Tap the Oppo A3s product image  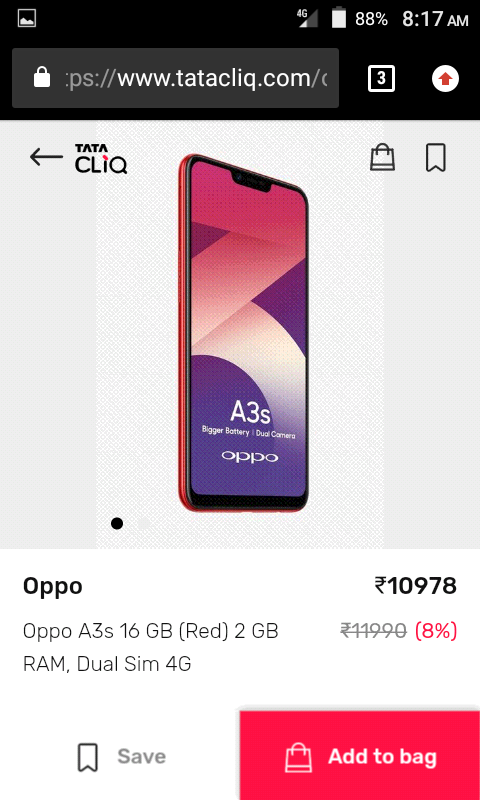[x=243, y=332]
